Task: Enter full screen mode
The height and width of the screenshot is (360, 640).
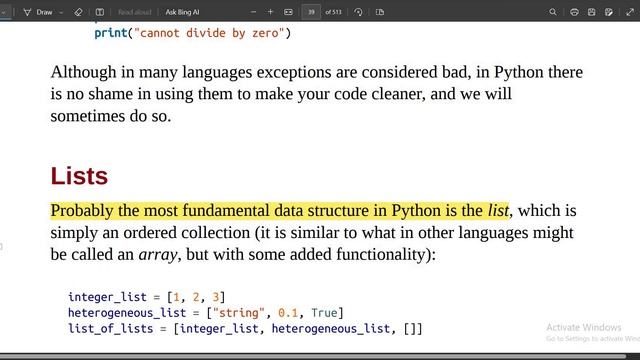Action: point(630,12)
